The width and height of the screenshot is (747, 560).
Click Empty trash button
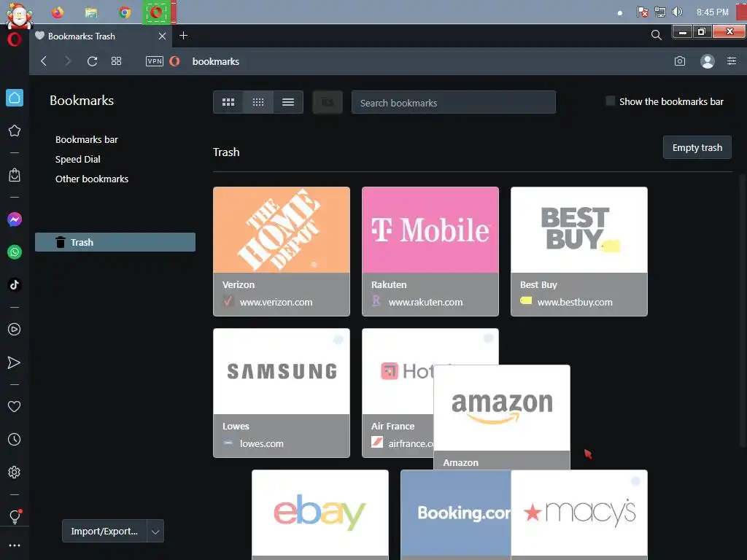pyautogui.click(x=697, y=147)
